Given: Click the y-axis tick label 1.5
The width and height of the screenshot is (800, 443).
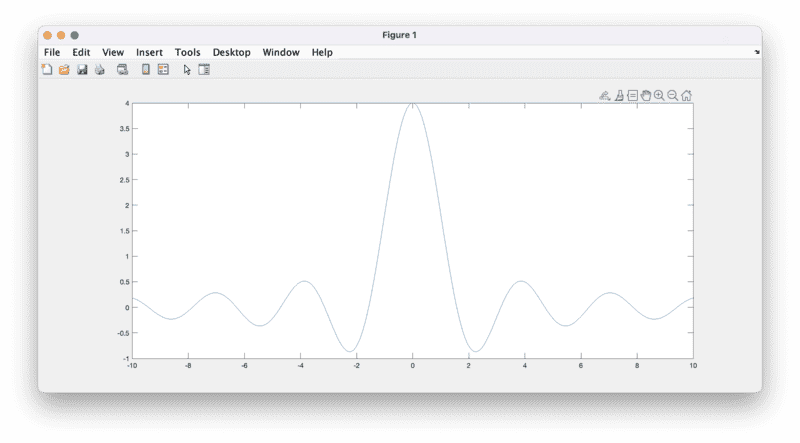Looking at the screenshot, I should (x=124, y=231).
